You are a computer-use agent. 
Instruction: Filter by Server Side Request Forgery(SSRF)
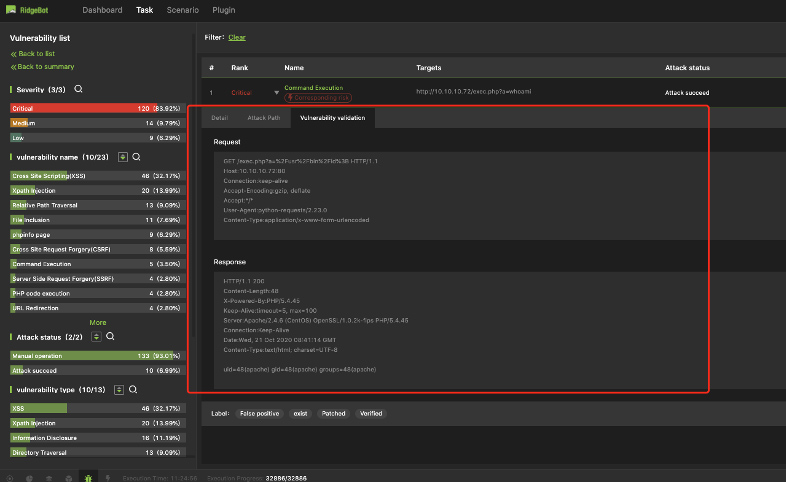coord(98,279)
